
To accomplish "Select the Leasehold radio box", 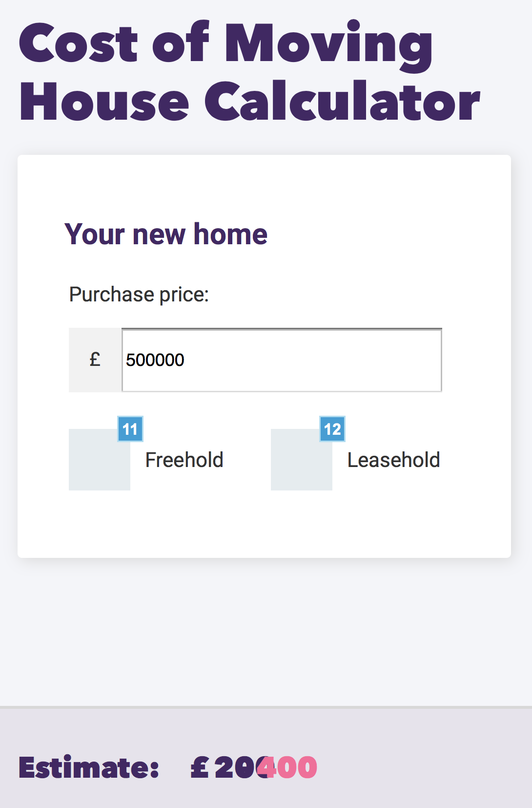I will (x=302, y=460).
